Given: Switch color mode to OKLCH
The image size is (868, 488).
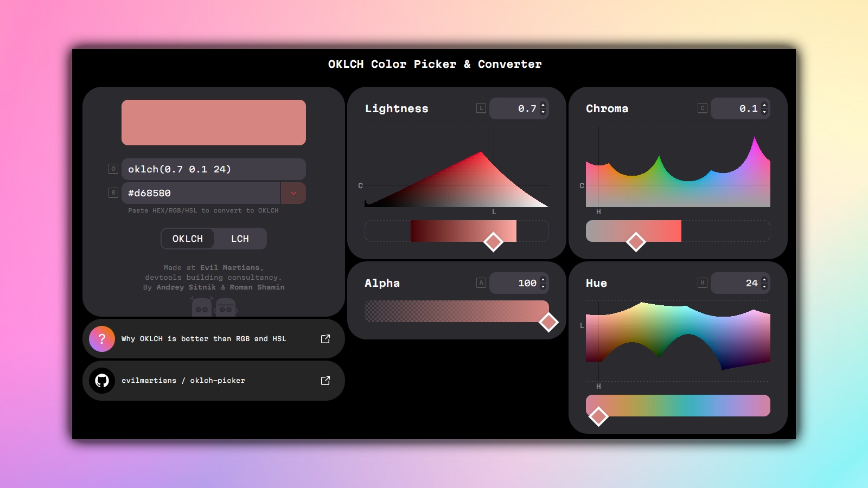Looking at the screenshot, I should [188, 239].
